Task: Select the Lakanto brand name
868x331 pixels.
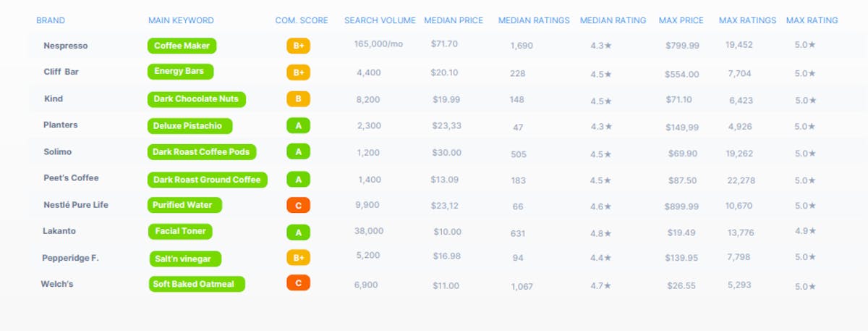Action: click(59, 231)
